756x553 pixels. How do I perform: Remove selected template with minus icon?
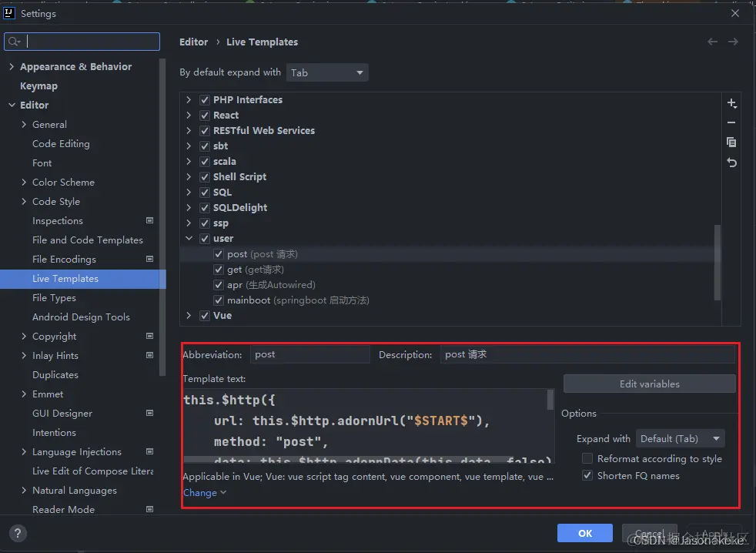731,122
